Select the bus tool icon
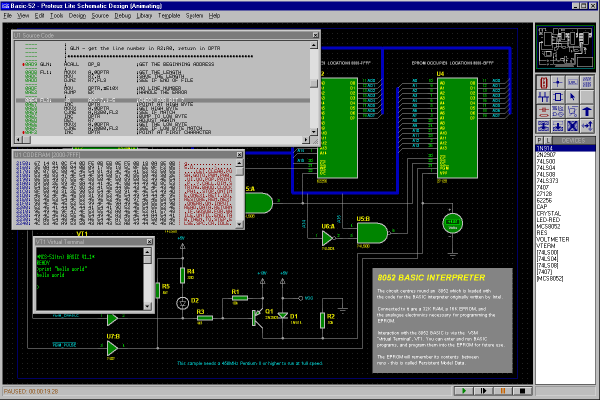 [x=543, y=97]
